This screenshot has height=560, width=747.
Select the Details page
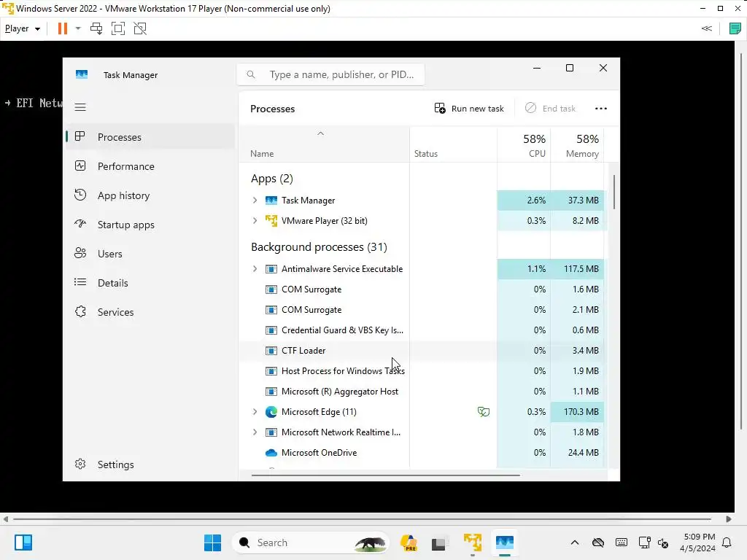coord(150,283)
